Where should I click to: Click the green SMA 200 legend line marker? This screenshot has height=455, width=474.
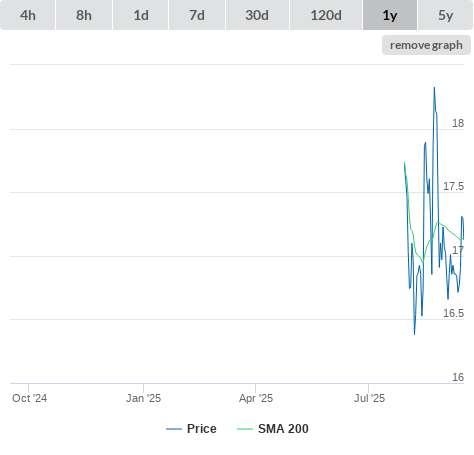[245, 429]
